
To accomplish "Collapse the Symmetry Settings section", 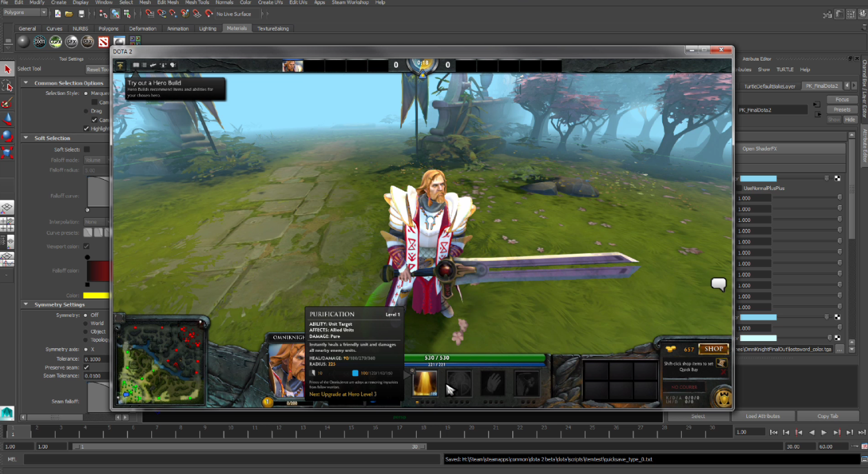I will point(27,304).
